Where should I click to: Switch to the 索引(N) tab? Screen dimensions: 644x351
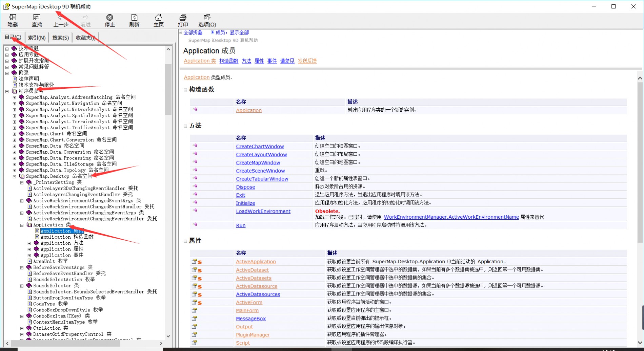click(x=37, y=38)
